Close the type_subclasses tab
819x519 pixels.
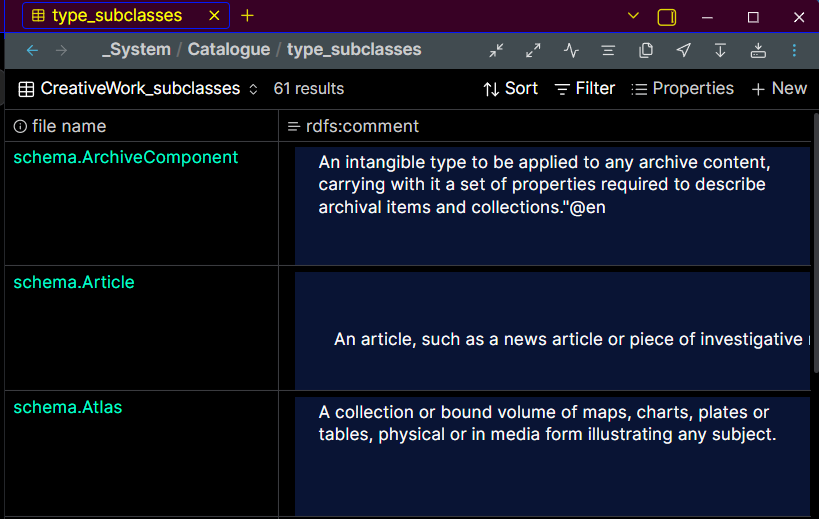tap(214, 16)
